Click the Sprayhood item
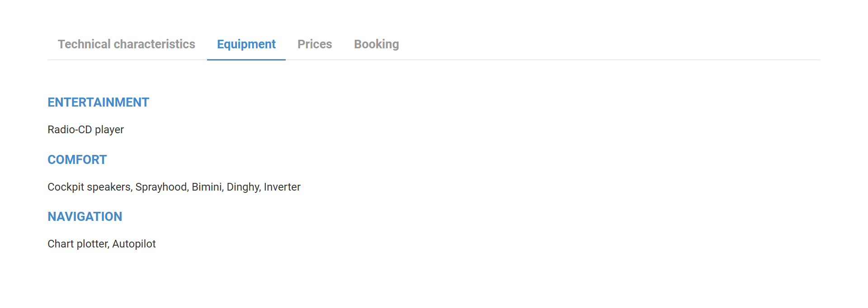Image resolution: width=868 pixels, height=308 pixels. tap(161, 187)
